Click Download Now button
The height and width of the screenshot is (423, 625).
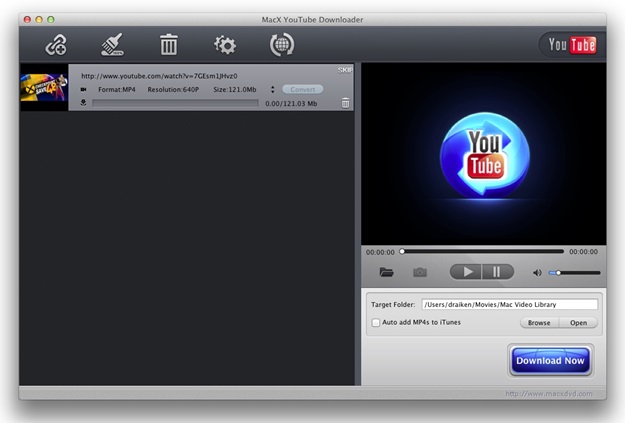550,360
